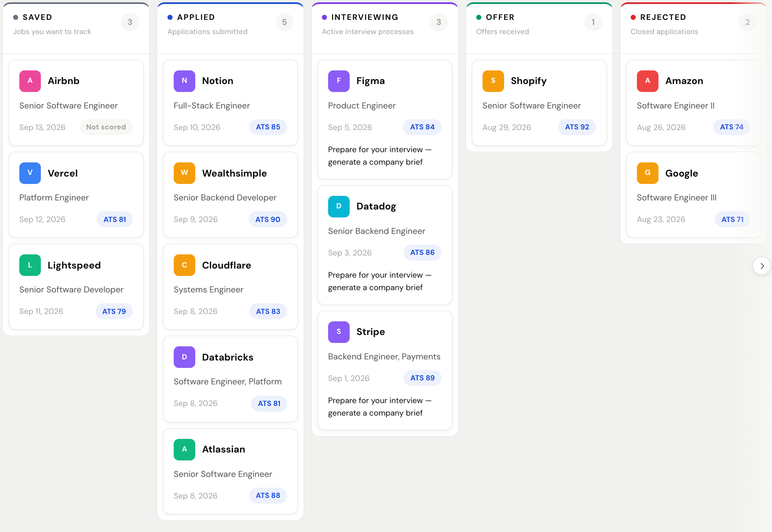Click ATS 89 badge on Stripe card

422,378
